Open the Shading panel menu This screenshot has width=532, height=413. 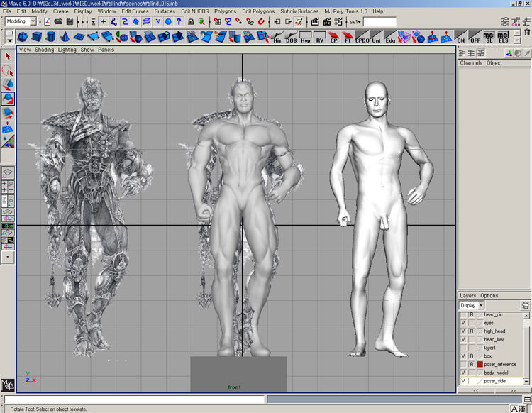click(44, 50)
